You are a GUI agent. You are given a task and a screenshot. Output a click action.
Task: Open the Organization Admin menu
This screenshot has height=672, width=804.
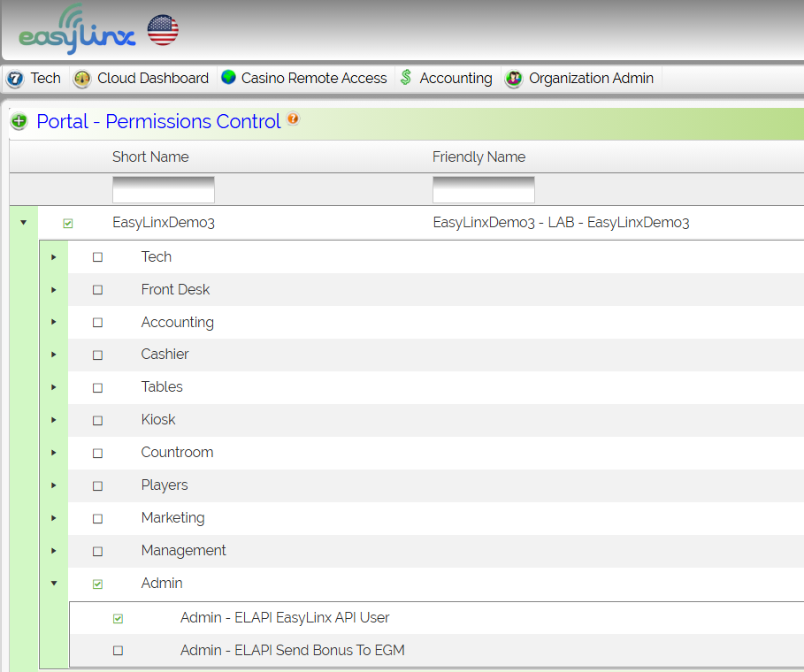coord(591,78)
